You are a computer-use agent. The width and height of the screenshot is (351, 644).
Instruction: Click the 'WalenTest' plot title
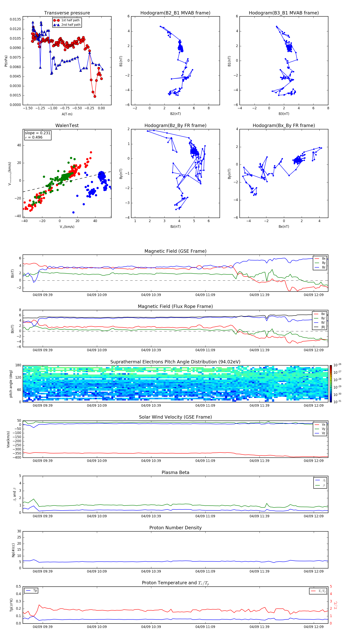pyautogui.click(x=67, y=125)
